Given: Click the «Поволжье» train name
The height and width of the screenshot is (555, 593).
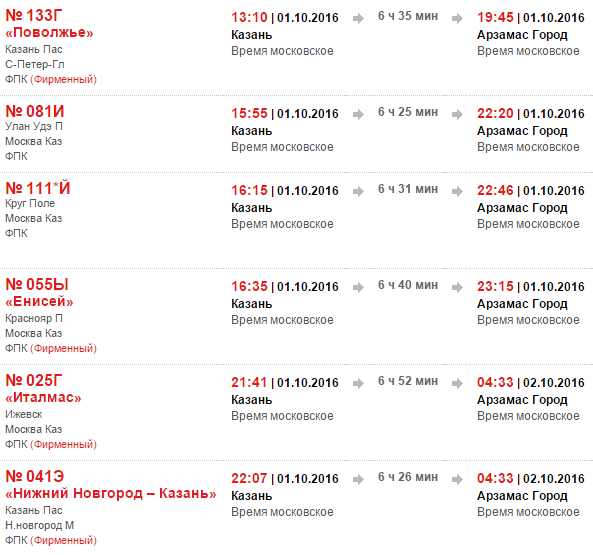Looking at the screenshot, I should (49, 33).
